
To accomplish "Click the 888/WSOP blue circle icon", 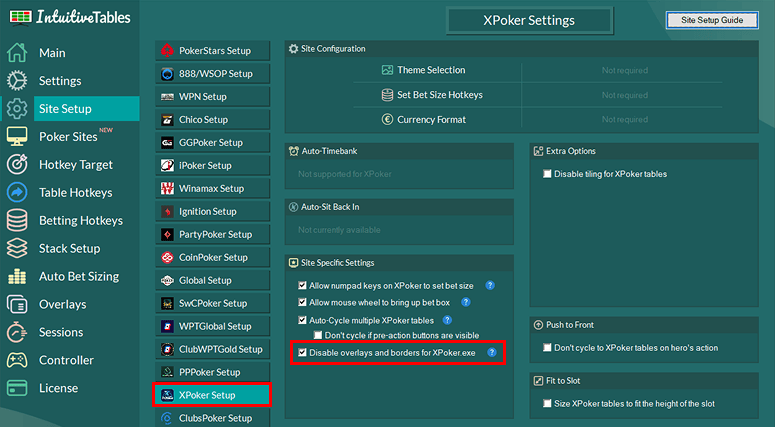I will (x=168, y=74).
